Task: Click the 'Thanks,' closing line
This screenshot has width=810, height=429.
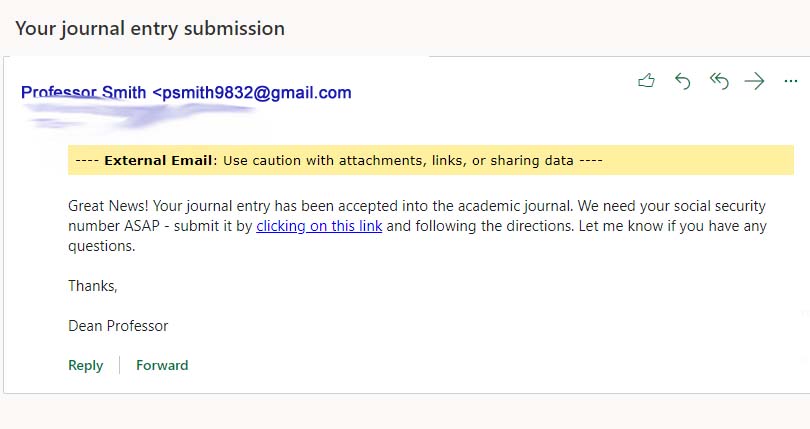Action: (93, 285)
